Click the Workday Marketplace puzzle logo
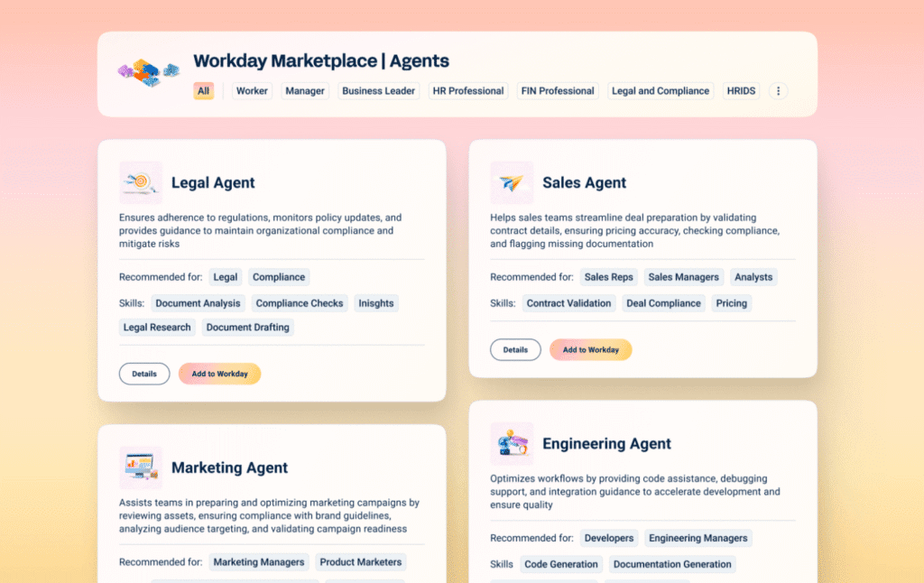Image resolution: width=924 pixels, height=583 pixels. [149, 73]
